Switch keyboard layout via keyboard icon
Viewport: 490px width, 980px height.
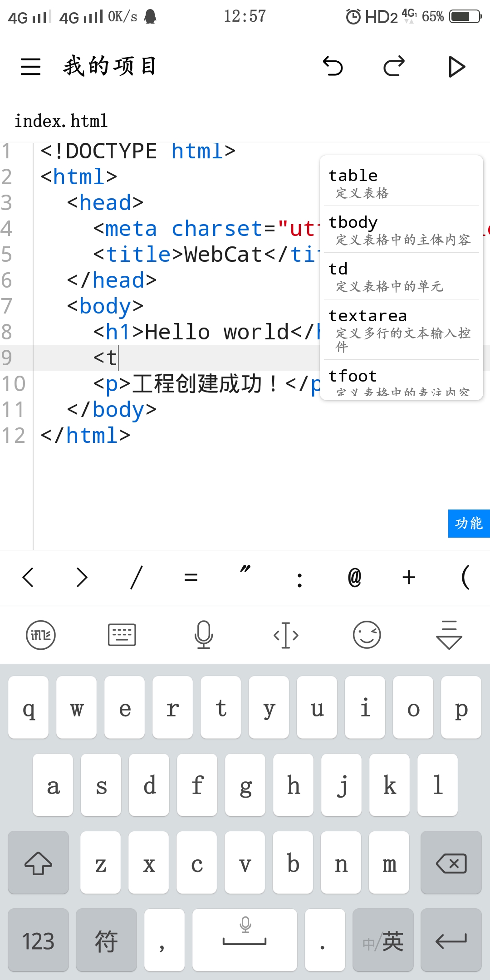122,635
